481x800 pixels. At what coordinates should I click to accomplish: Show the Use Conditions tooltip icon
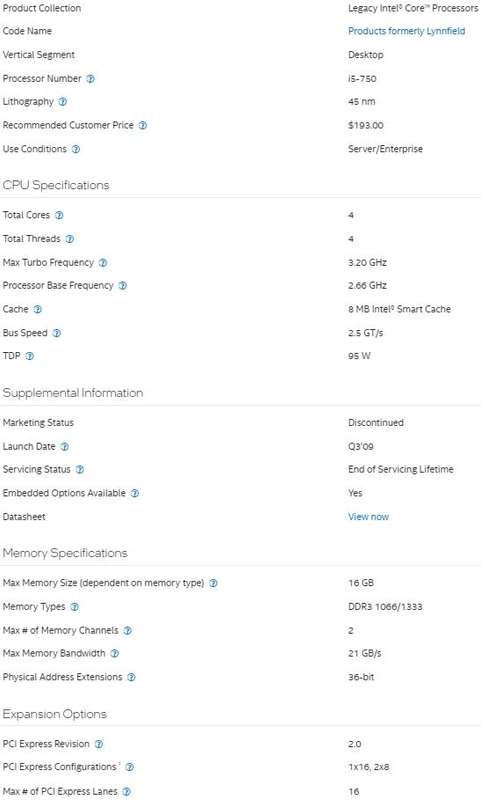click(x=75, y=149)
